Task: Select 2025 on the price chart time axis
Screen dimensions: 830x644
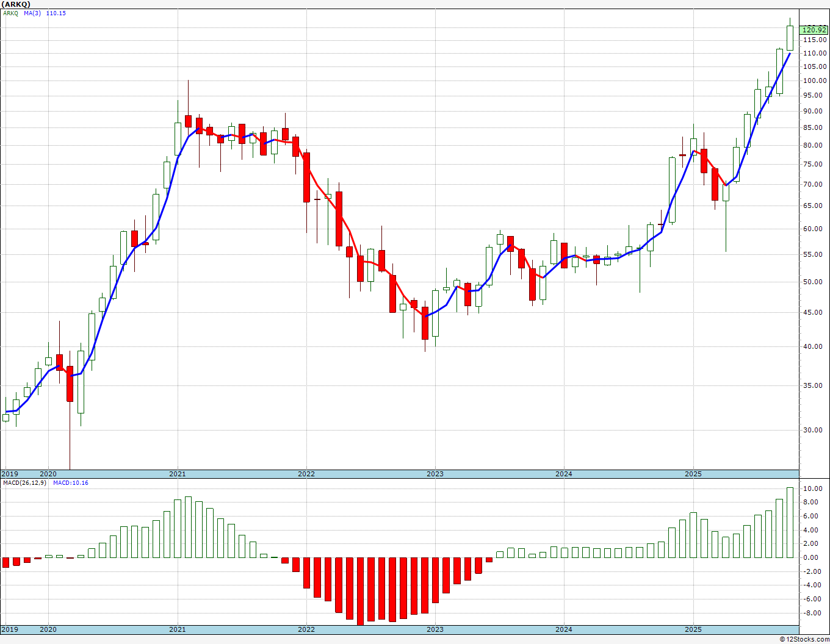Action: [693, 474]
